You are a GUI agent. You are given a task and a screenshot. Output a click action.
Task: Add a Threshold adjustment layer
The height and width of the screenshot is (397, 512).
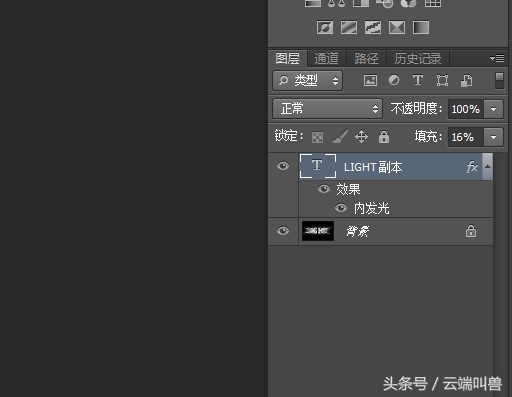(373, 28)
